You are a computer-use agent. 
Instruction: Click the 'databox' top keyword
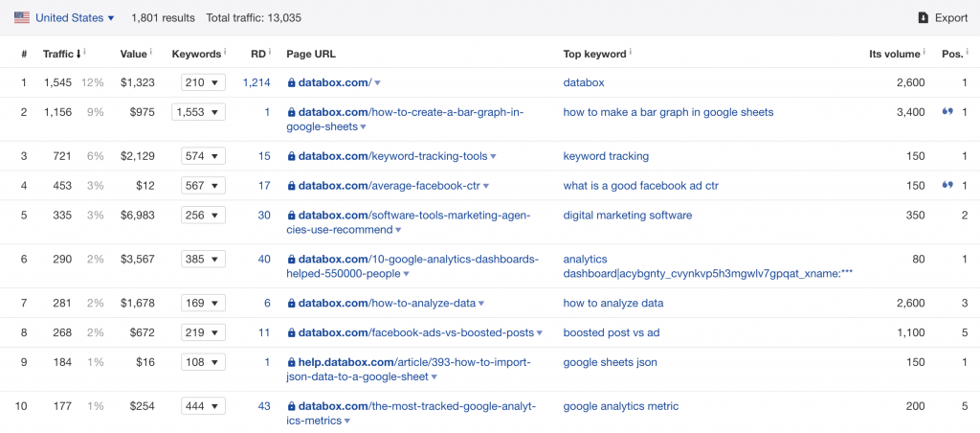click(584, 82)
